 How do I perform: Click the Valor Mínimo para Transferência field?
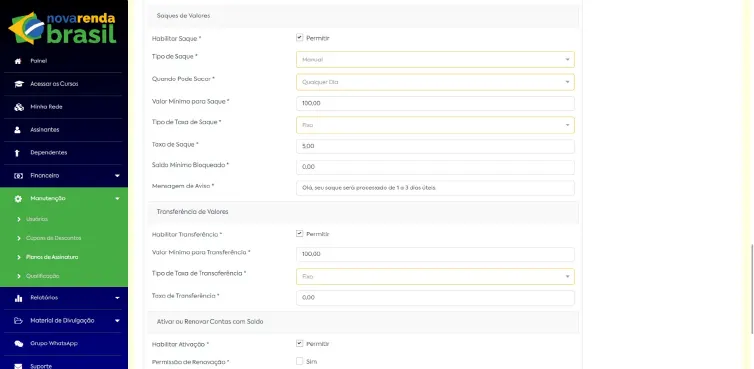tap(435, 254)
